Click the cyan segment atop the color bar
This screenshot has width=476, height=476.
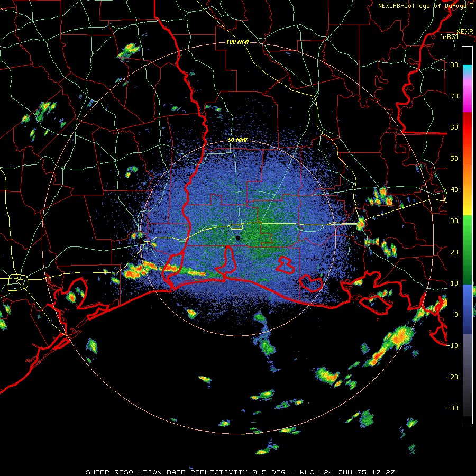point(467,69)
